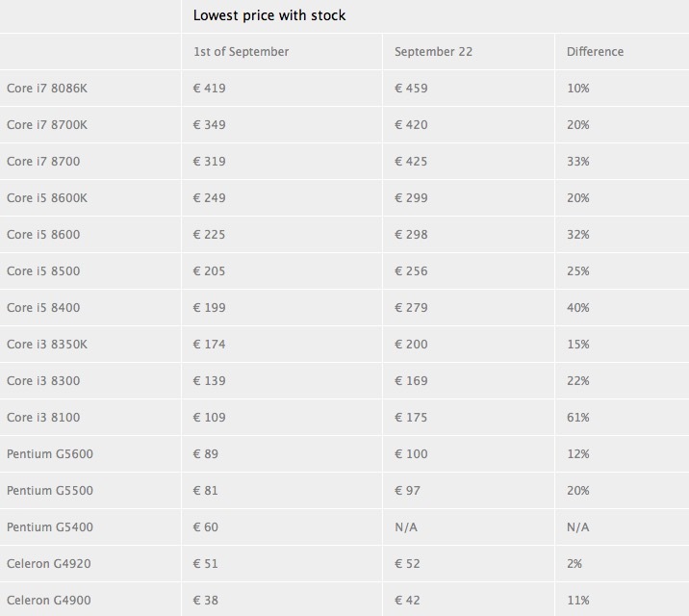Click the 'Lowest price with stock' heading
This screenshot has height=616, width=689.
pyautogui.click(x=269, y=15)
